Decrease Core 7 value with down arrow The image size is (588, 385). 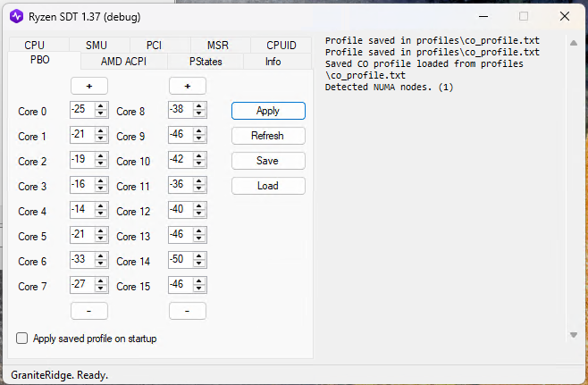[x=100, y=289]
